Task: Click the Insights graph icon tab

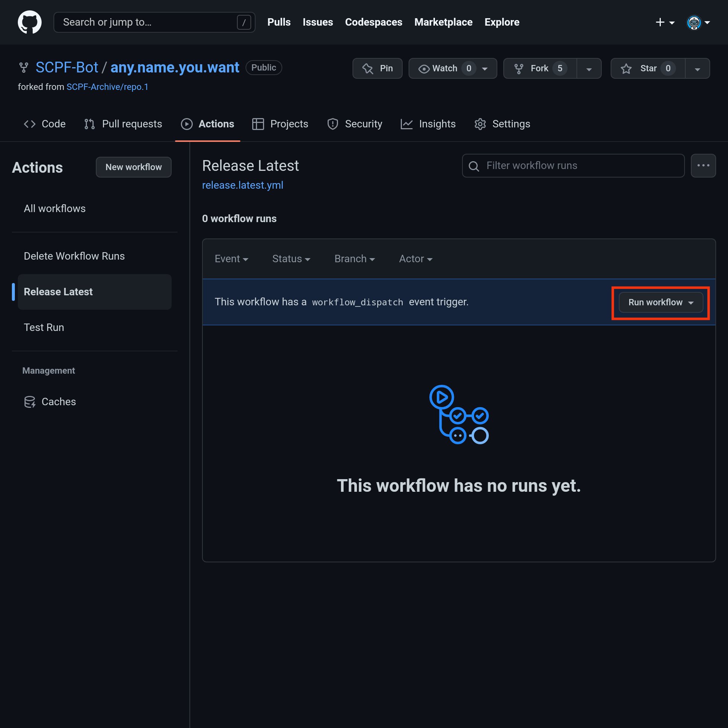Action: pyautogui.click(x=407, y=124)
